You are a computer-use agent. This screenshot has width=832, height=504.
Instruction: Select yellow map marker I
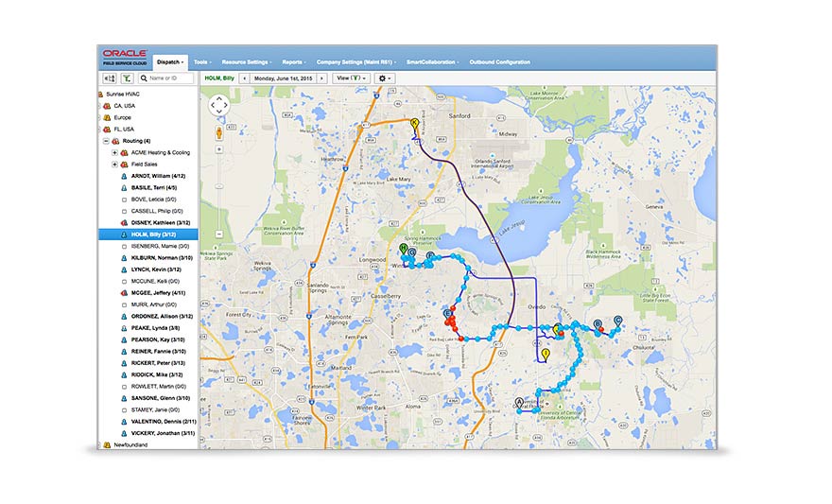pyautogui.click(x=545, y=355)
